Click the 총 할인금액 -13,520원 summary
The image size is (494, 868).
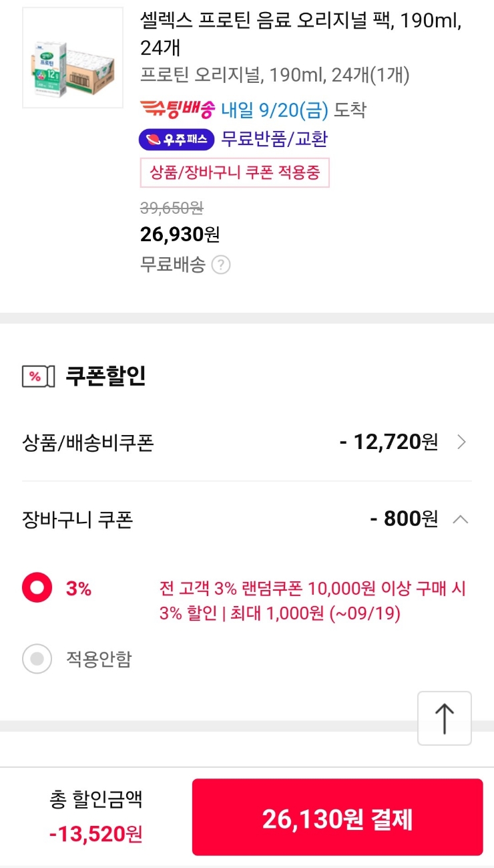click(96, 817)
